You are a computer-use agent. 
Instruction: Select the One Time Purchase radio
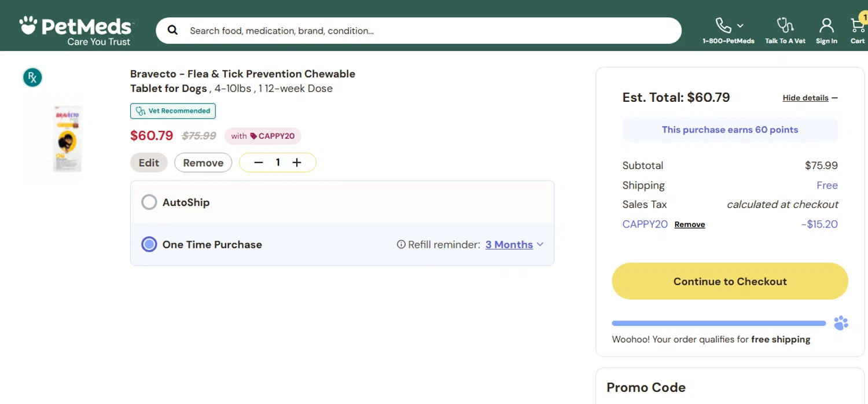tap(149, 244)
